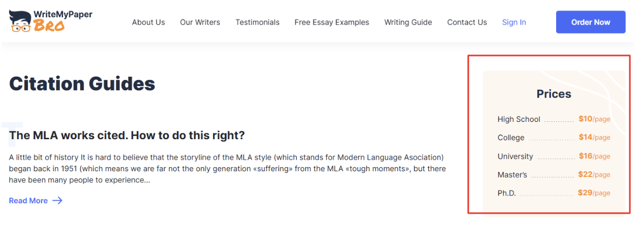This screenshot has height=228, width=644.
Task: Select the High School $10/page price row
Action: click(554, 119)
